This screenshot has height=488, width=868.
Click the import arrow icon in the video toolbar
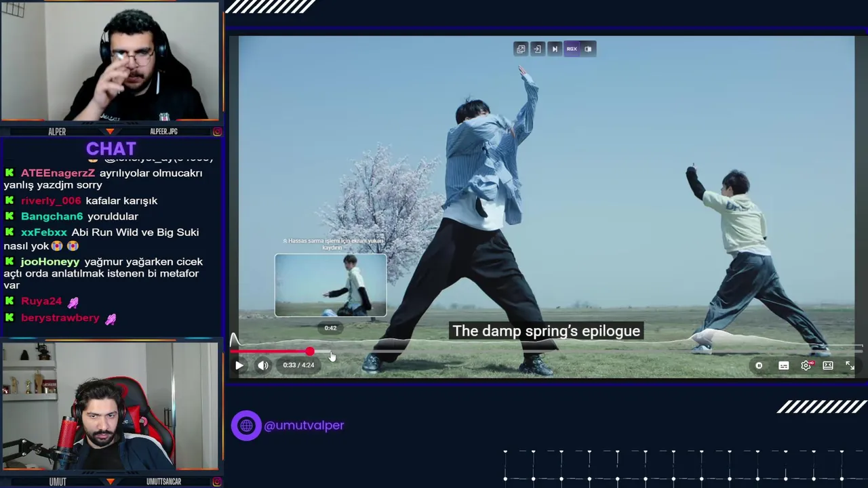coord(537,49)
